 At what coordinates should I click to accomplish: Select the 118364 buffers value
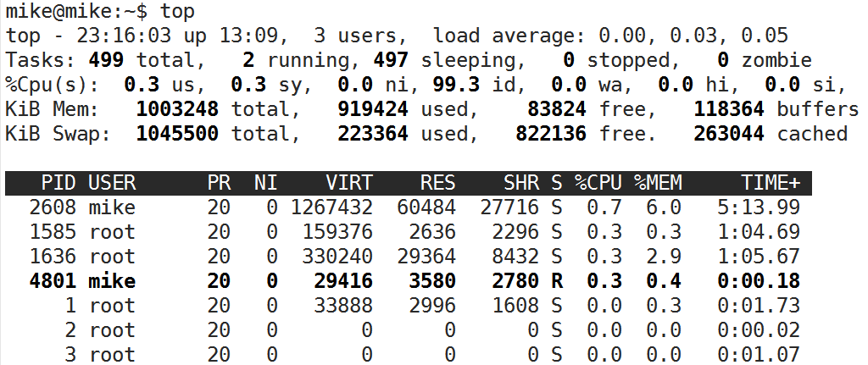pos(729,109)
